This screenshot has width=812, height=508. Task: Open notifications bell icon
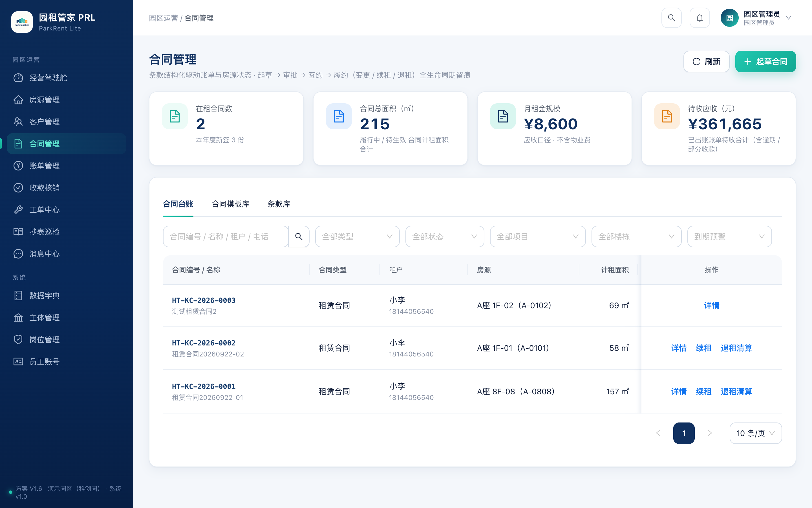tap(700, 18)
